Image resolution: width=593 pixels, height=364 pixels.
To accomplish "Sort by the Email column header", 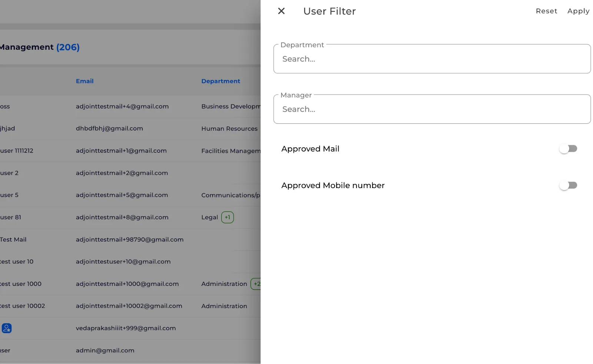I will pyautogui.click(x=85, y=81).
